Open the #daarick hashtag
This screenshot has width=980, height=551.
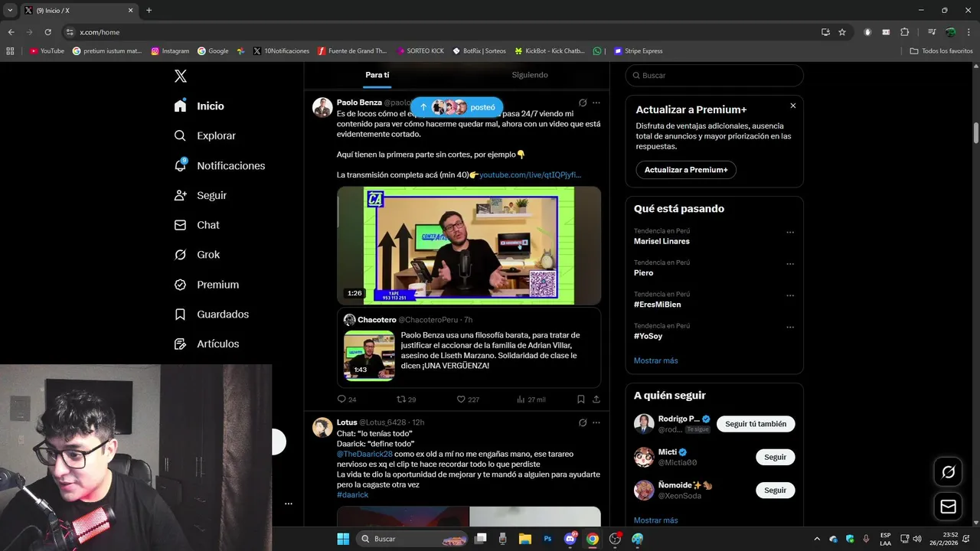point(352,495)
